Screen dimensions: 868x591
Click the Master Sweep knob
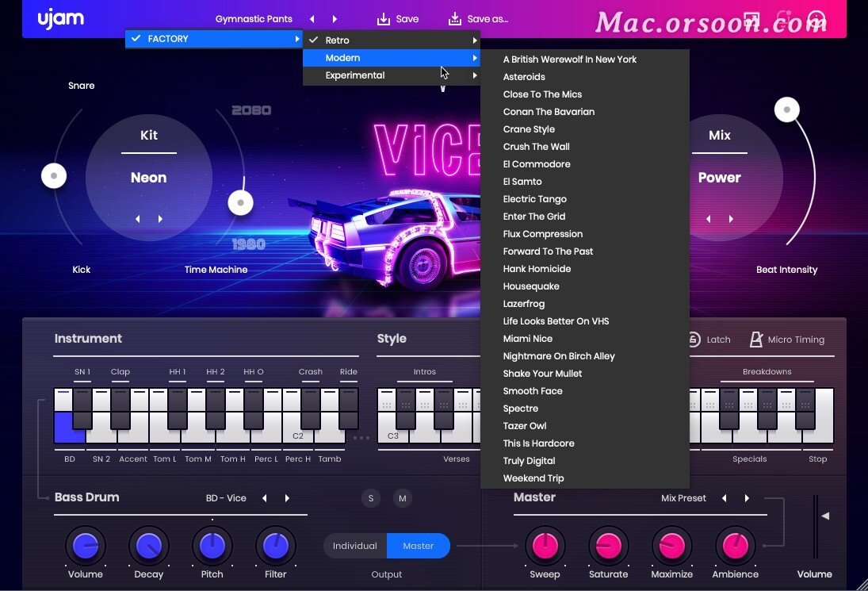point(545,546)
